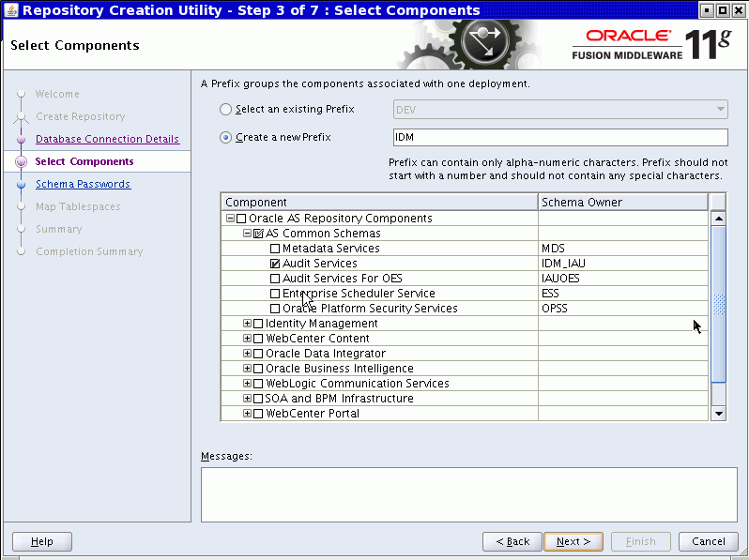
Task: Collapse the AS Common Schemas node
Action: (247, 234)
